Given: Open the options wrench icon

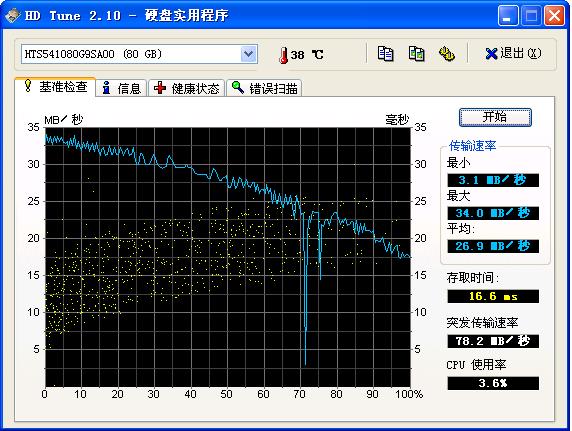Looking at the screenshot, I should pyautogui.click(x=447, y=54).
